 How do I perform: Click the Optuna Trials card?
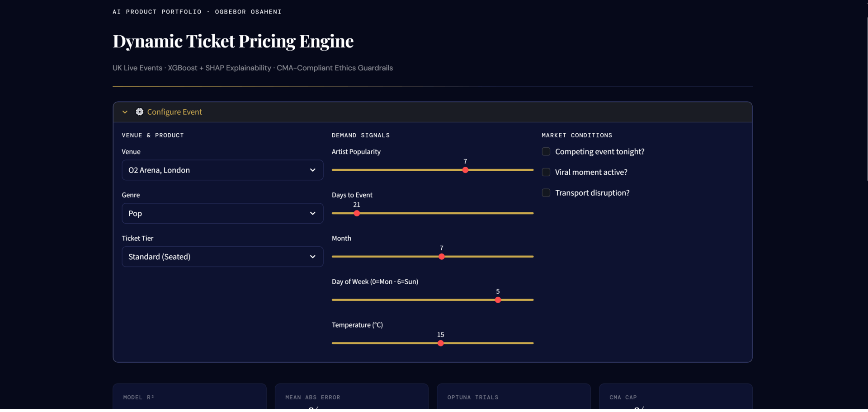[x=514, y=400]
